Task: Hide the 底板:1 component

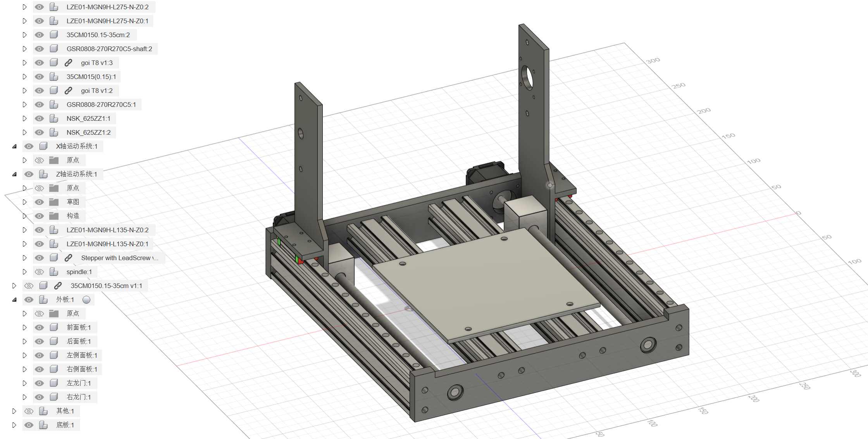Action: point(29,425)
